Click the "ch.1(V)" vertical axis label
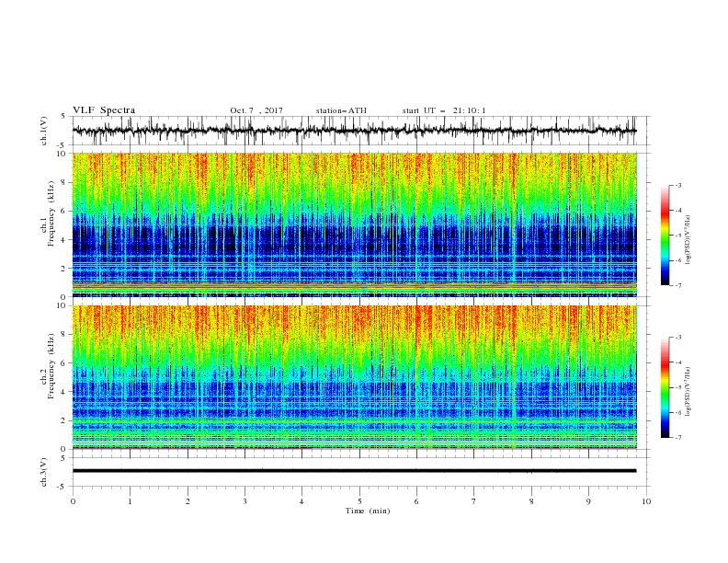This screenshot has width=728, height=563. [44, 131]
